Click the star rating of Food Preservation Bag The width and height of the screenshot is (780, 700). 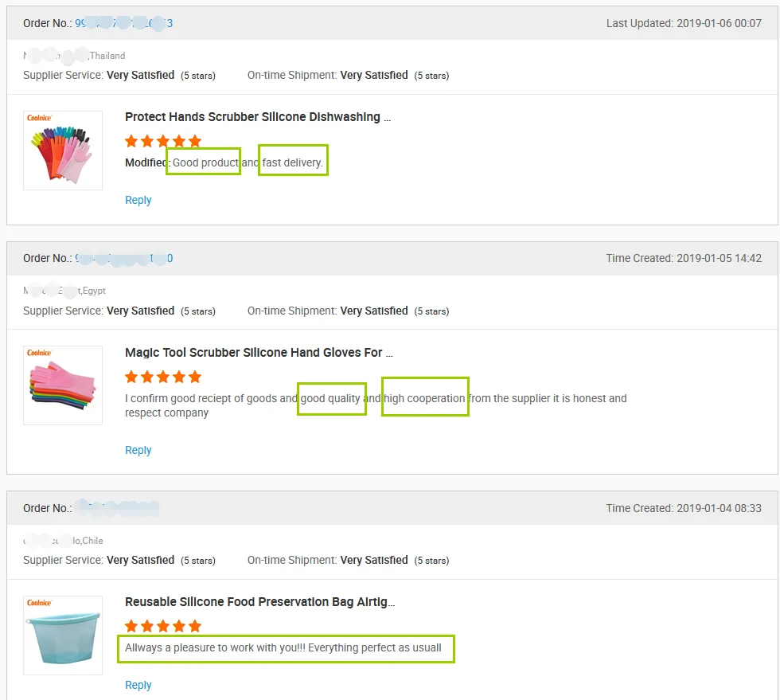tap(163, 626)
